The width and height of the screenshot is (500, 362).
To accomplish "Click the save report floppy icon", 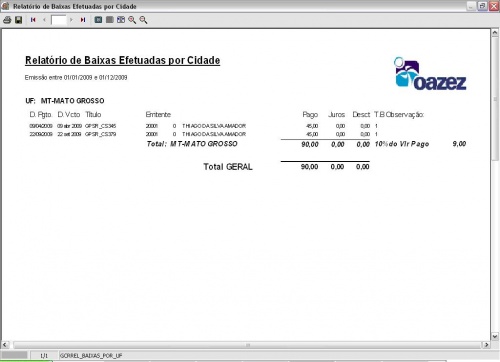I will pos(19,20).
